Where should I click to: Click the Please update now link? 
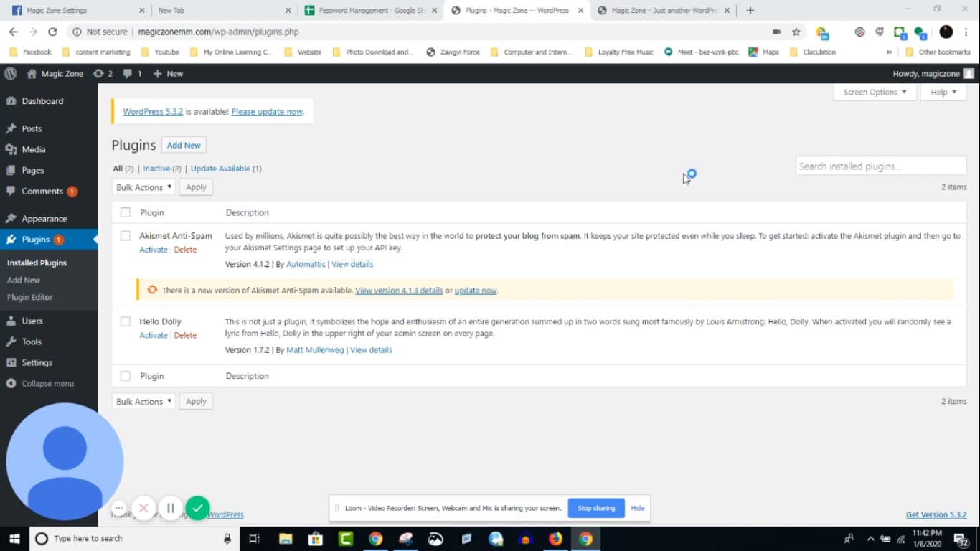click(x=267, y=112)
